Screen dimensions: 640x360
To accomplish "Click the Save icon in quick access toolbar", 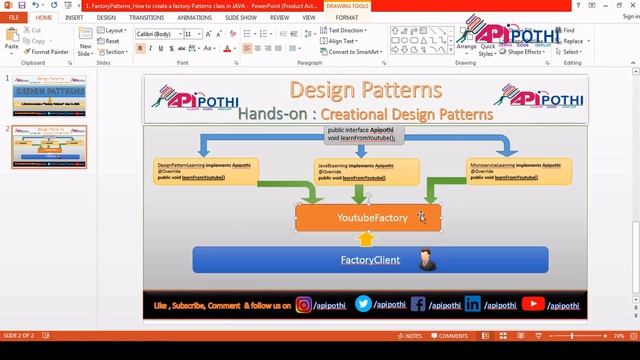I will [x=22, y=5].
